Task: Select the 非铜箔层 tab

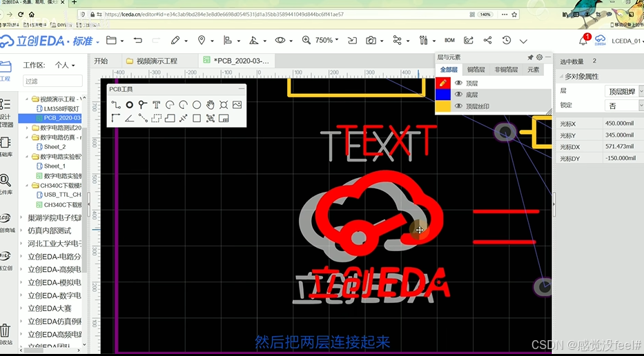Action: click(x=505, y=70)
